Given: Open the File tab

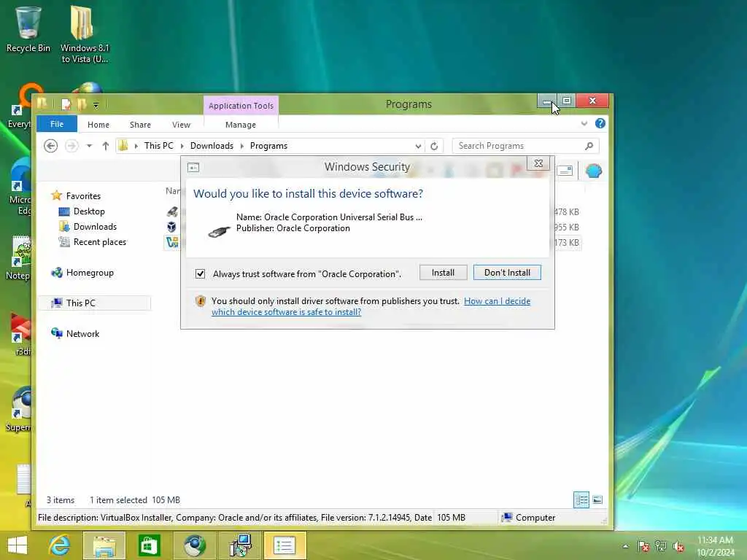Looking at the screenshot, I should click(57, 124).
